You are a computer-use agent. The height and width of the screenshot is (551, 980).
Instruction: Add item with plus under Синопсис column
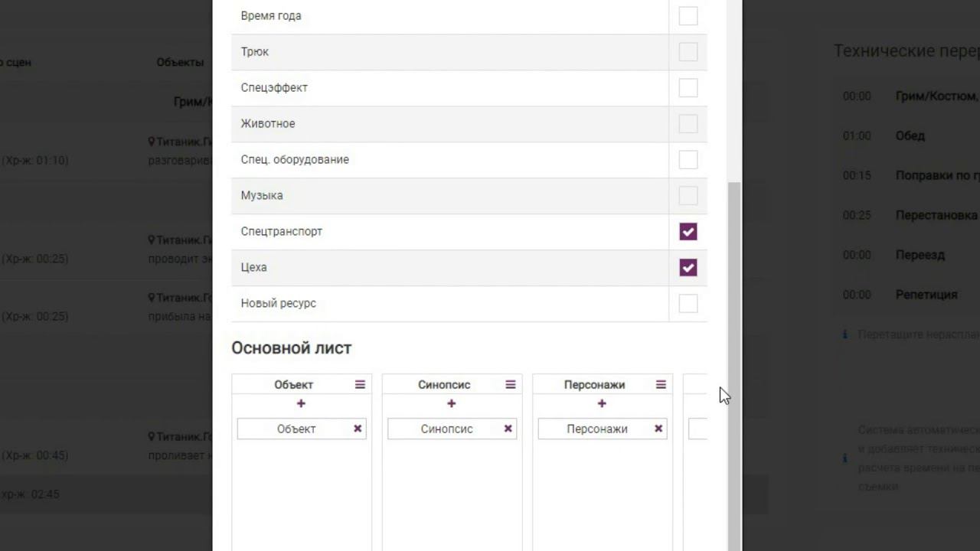(x=451, y=403)
